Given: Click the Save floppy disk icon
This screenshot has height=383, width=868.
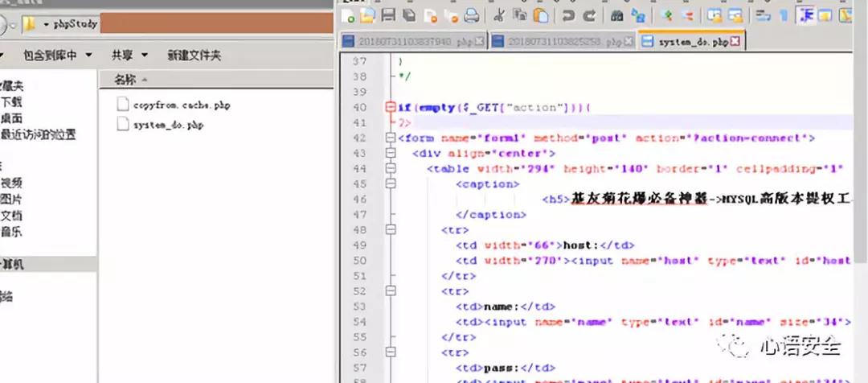Looking at the screenshot, I should pos(388,15).
